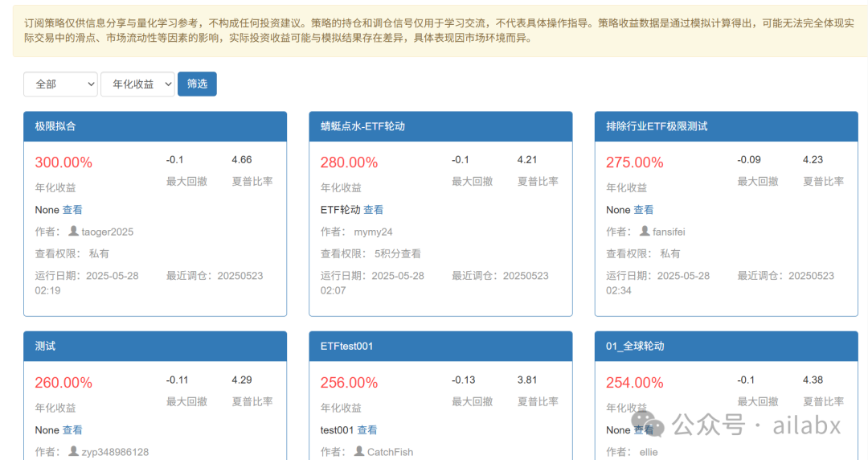Image resolution: width=868 pixels, height=460 pixels.
Task: Select the 排除行业ETF极限测试 card title
Action: pyautogui.click(x=657, y=126)
